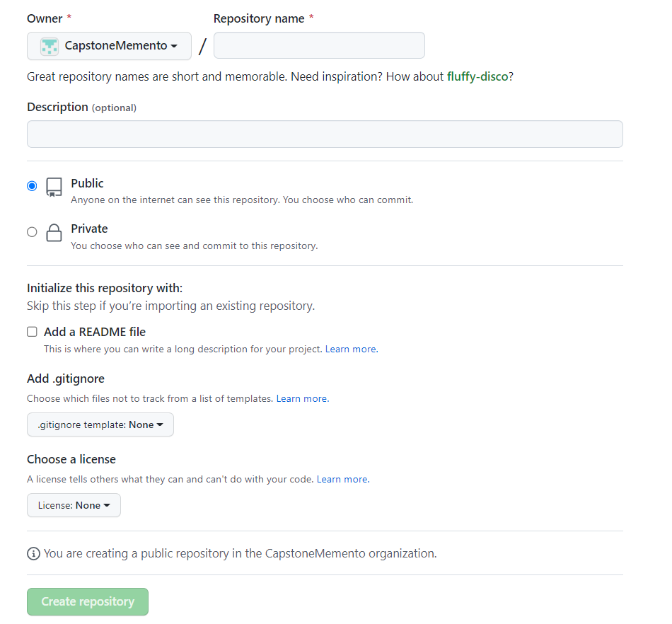Select the Private visibility radio button
672x624 pixels.
[32, 232]
